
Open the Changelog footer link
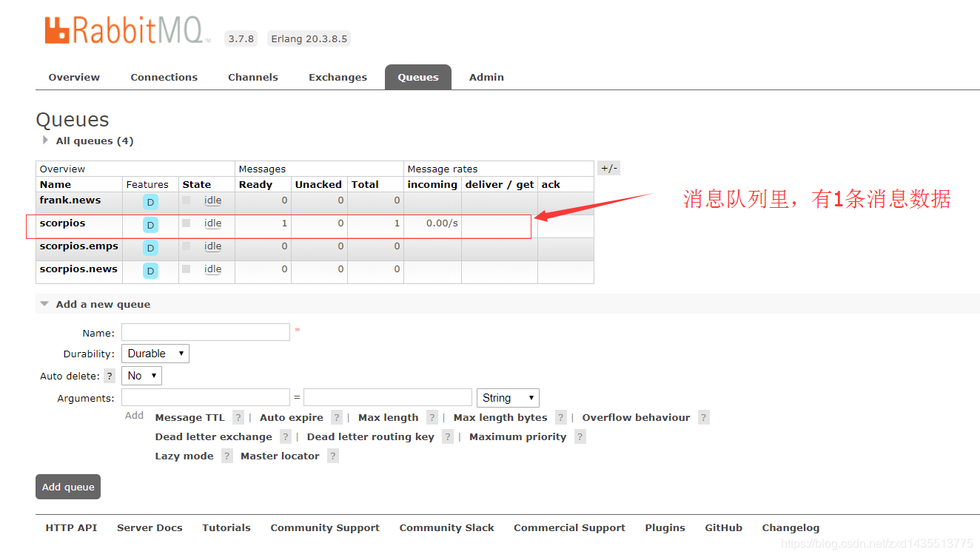tap(791, 527)
